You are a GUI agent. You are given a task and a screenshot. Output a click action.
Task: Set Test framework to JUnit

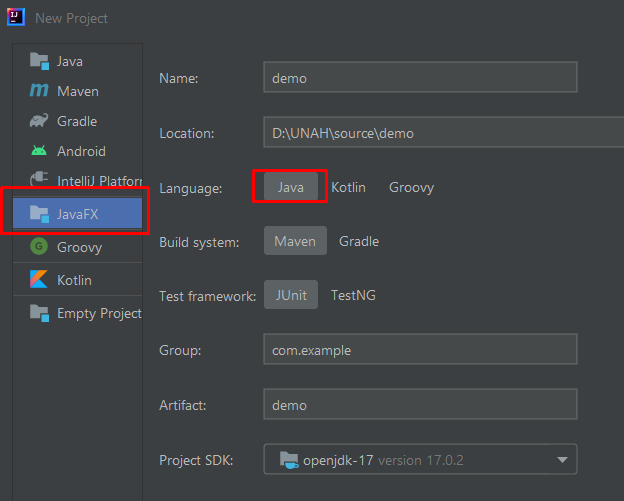pyautogui.click(x=291, y=295)
